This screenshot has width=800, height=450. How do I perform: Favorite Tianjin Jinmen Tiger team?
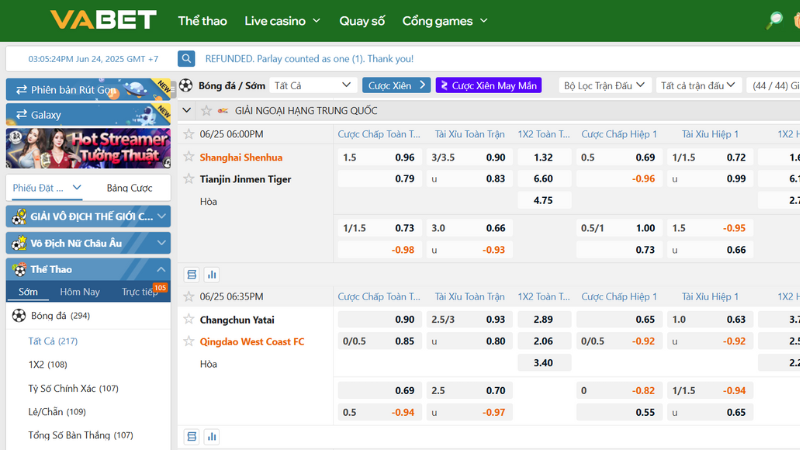point(189,179)
